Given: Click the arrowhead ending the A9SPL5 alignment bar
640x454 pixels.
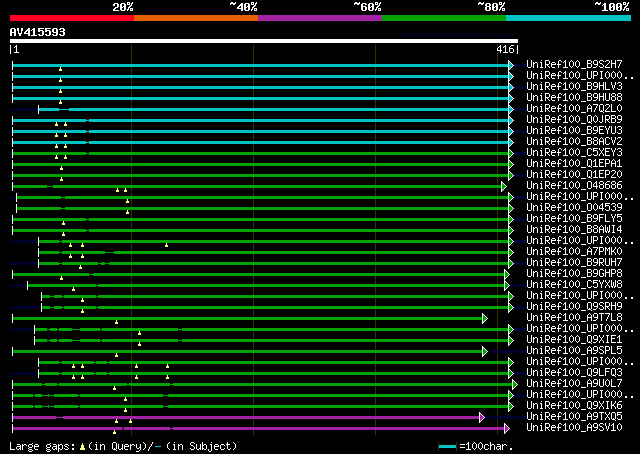Looking at the screenshot, I should tap(485, 351).
